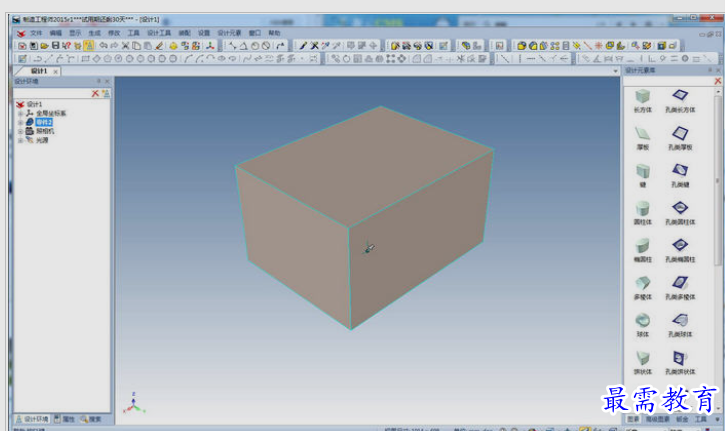Image resolution: width=725 pixels, height=431 pixels.
Task: Select the 多棱体 prism shape icon
Action: click(x=643, y=283)
